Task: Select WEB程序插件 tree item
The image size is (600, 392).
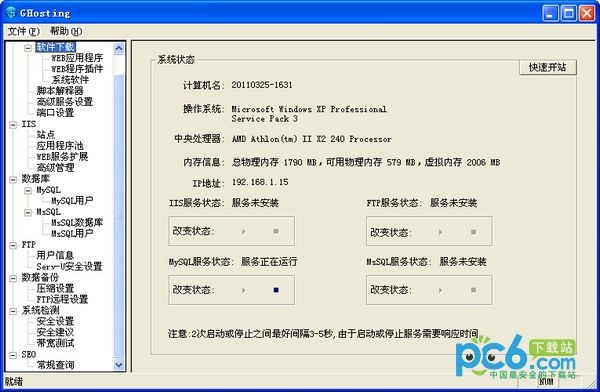Action: [x=77, y=69]
